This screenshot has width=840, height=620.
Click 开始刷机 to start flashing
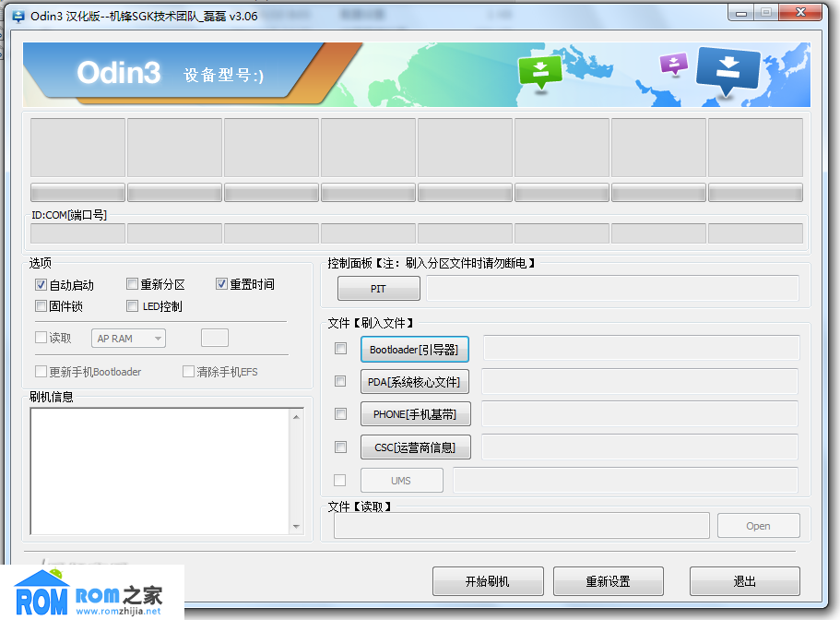click(x=488, y=581)
